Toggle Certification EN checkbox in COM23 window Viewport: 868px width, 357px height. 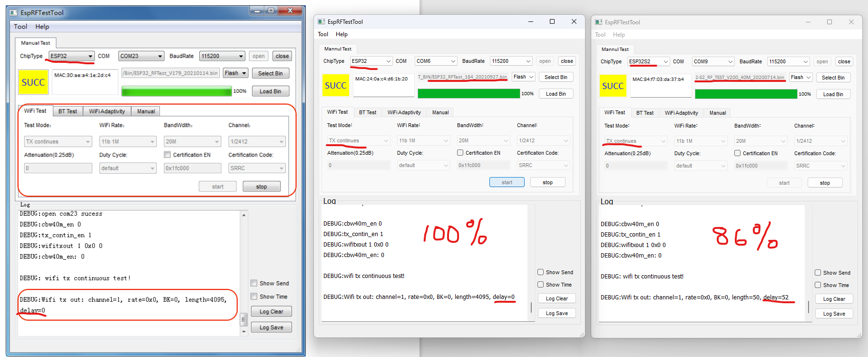pos(167,155)
